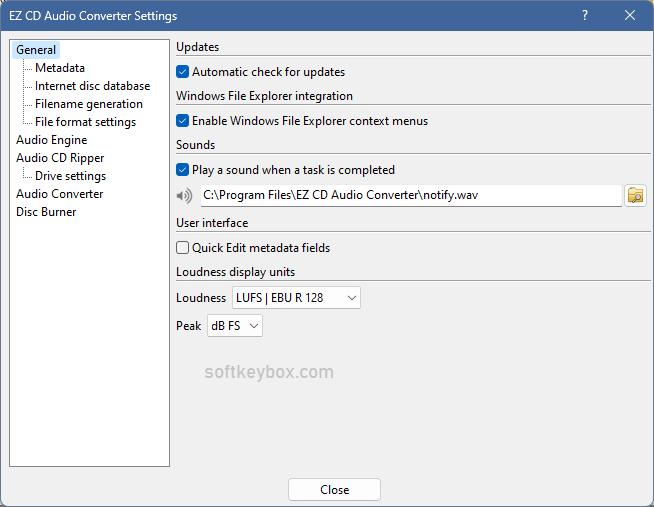The height and width of the screenshot is (507, 654).
Task: Open the Metadata settings page
Action: tap(60, 68)
